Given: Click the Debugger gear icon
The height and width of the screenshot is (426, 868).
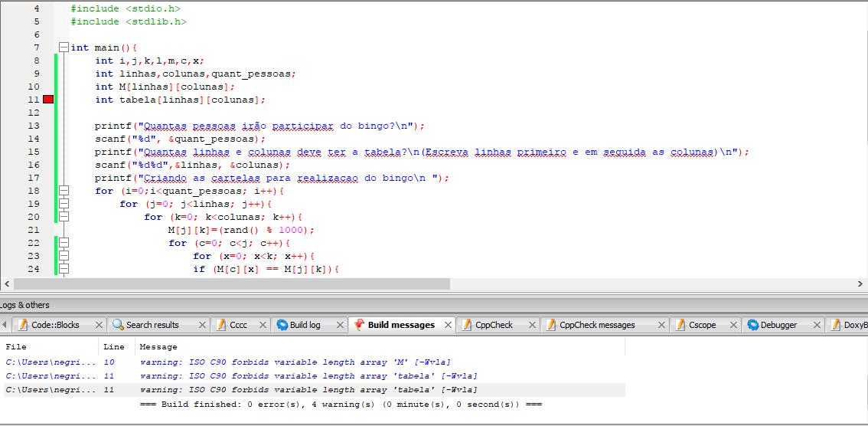Looking at the screenshot, I should pos(753,325).
